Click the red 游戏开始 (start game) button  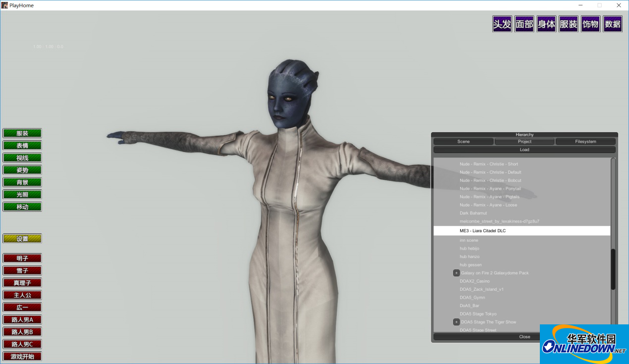pos(22,357)
